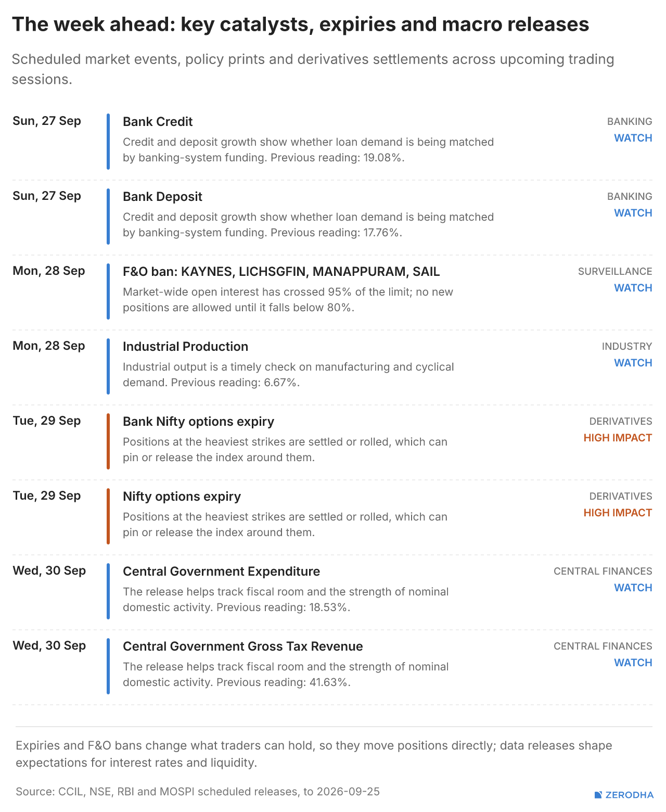Click the F&O ban KAYNES, LICHSGFIN headline
The image size is (666, 812).
click(x=281, y=272)
